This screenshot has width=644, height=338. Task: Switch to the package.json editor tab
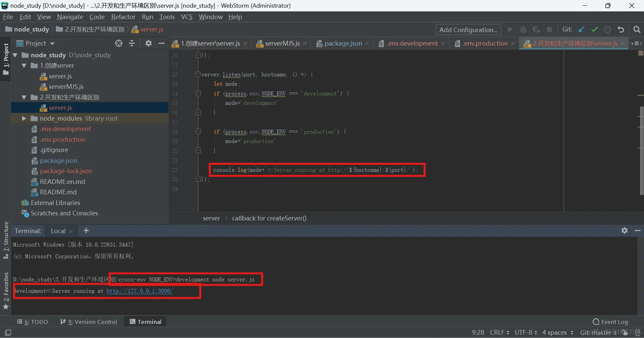343,44
